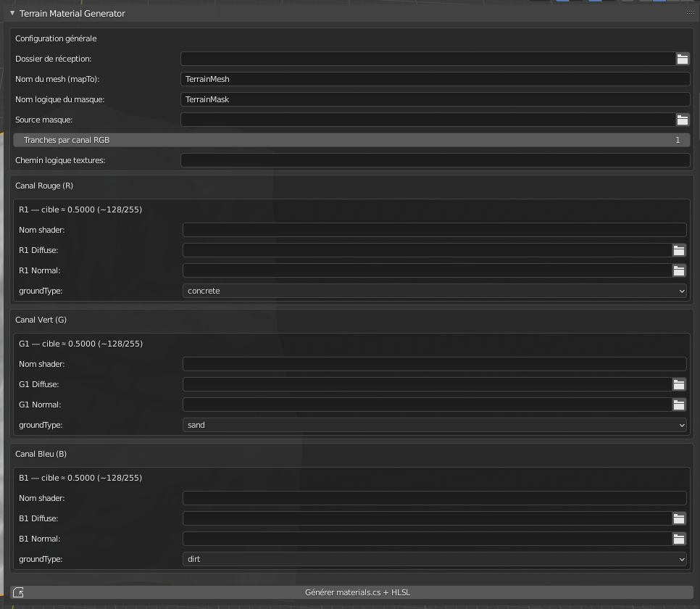Image resolution: width=700 pixels, height=609 pixels.
Task: Focus the G1 Diffuse path field
Action: pos(428,384)
